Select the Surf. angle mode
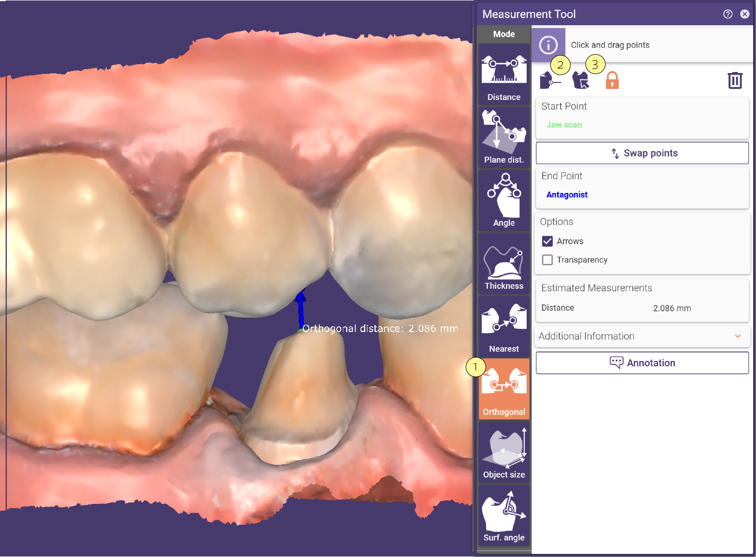756x557 pixels. point(504,515)
